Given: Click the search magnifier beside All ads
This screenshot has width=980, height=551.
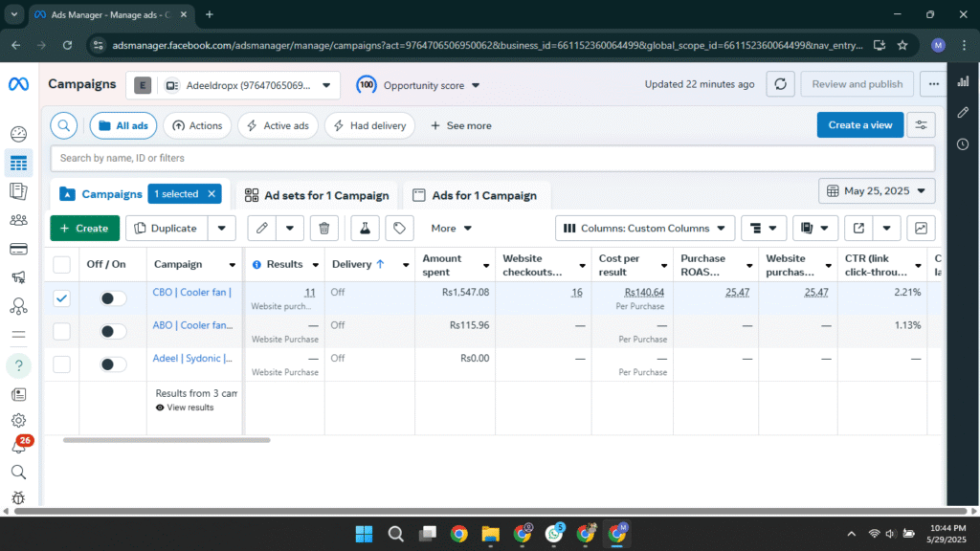Looking at the screenshot, I should (64, 125).
